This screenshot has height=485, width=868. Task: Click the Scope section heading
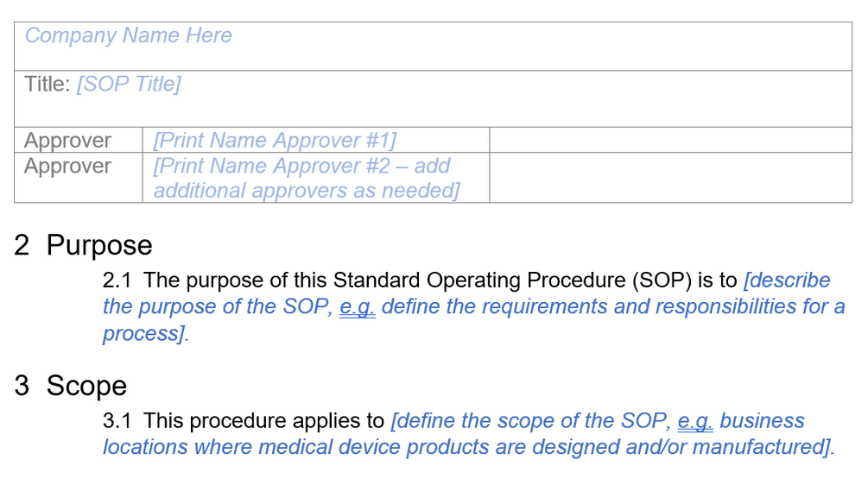[86, 386]
